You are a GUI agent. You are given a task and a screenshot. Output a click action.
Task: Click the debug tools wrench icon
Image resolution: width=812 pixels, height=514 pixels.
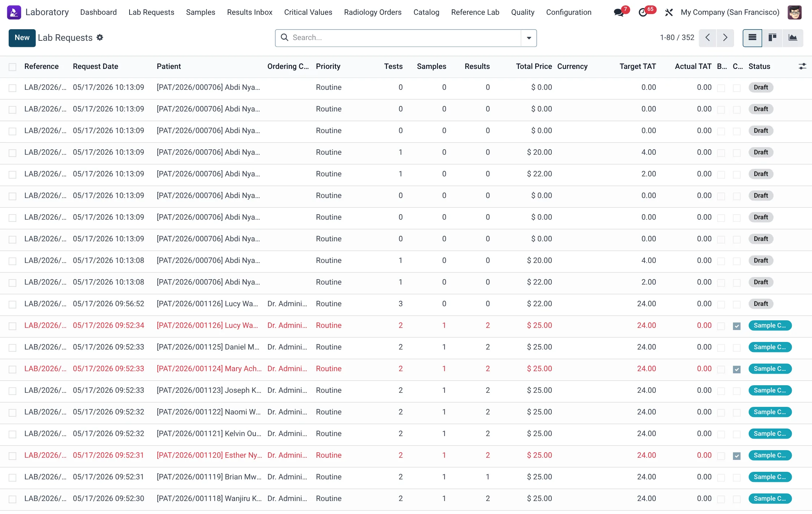tap(669, 12)
